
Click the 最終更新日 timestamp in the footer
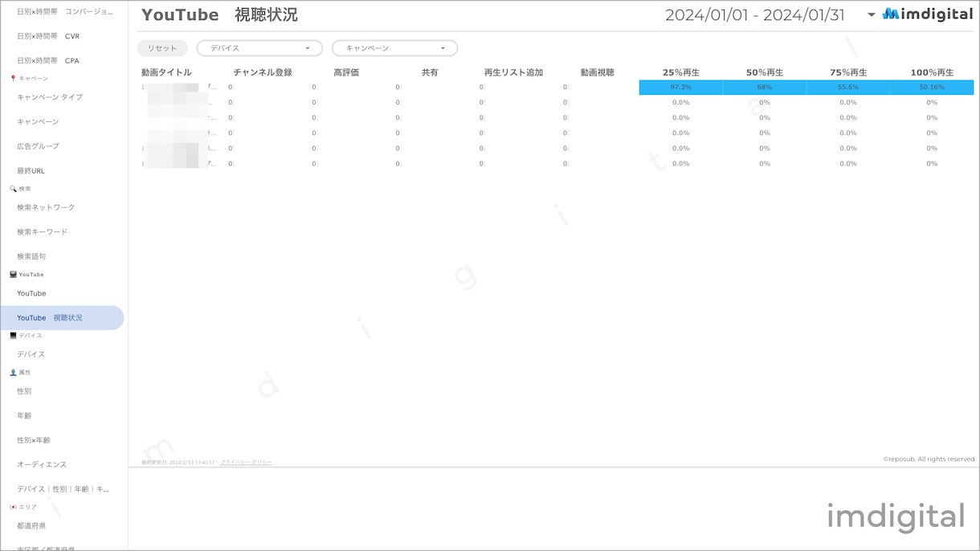pos(178,463)
